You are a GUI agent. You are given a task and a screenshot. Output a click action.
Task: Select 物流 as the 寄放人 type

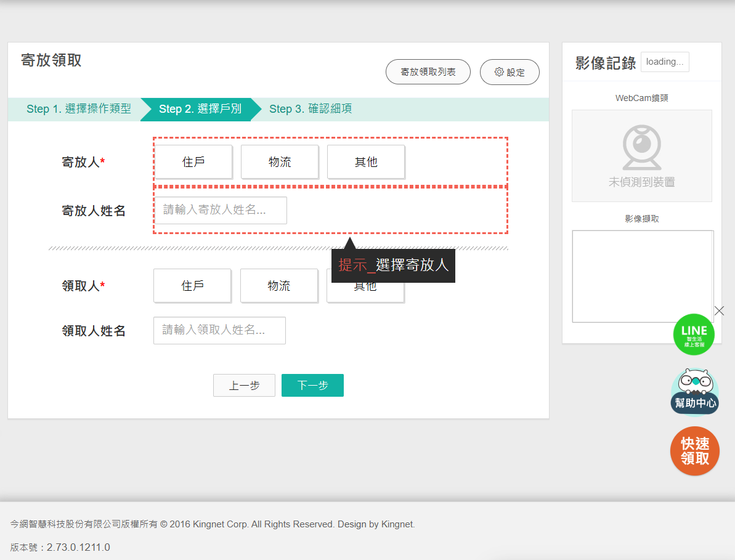280,162
